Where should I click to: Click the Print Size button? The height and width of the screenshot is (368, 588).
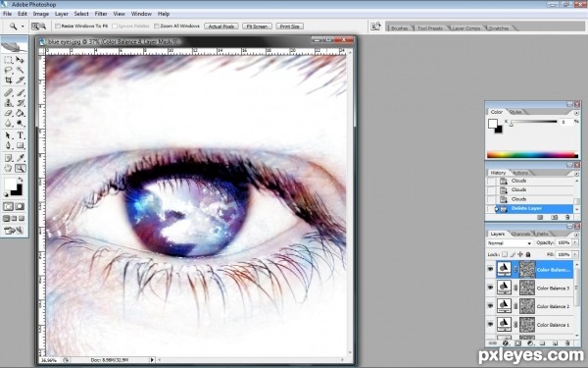[289, 26]
